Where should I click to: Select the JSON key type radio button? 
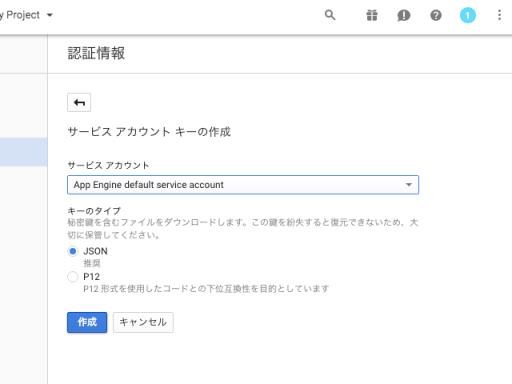pos(73,251)
